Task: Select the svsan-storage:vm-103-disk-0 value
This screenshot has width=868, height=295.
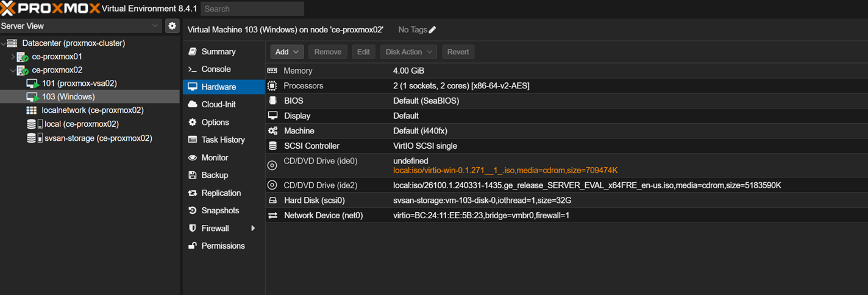Action: (482, 201)
